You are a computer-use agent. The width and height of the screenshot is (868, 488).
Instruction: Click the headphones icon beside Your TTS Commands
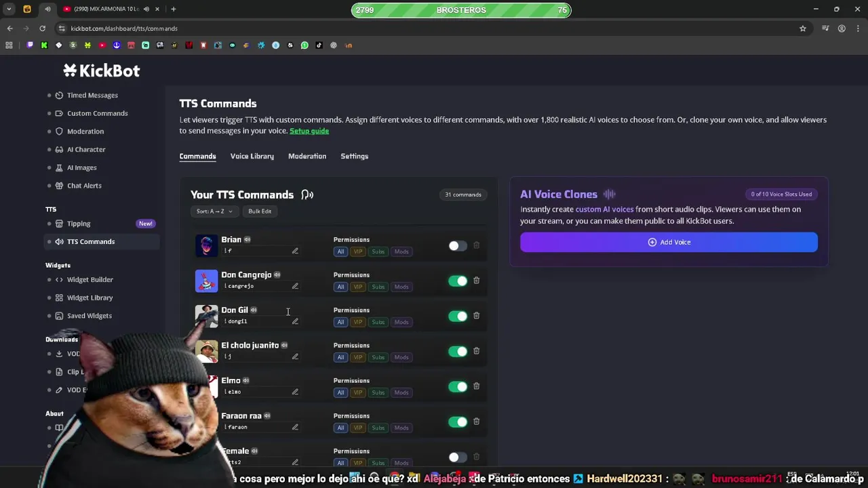(307, 195)
